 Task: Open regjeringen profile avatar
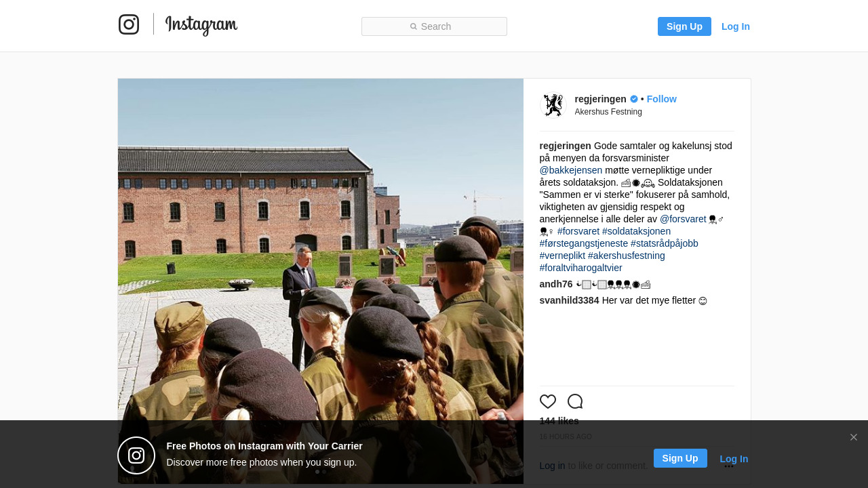(x=553, y=105)
